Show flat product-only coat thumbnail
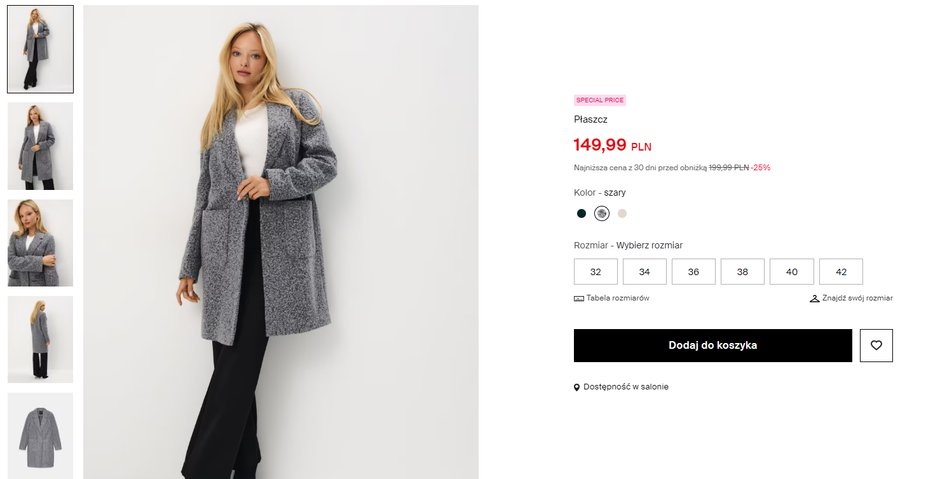This screenshot has height=479, width=940. coord(40,435)
